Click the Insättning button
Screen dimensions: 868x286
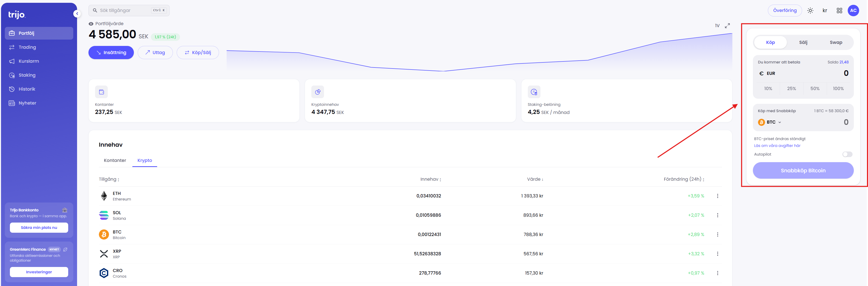111,53
